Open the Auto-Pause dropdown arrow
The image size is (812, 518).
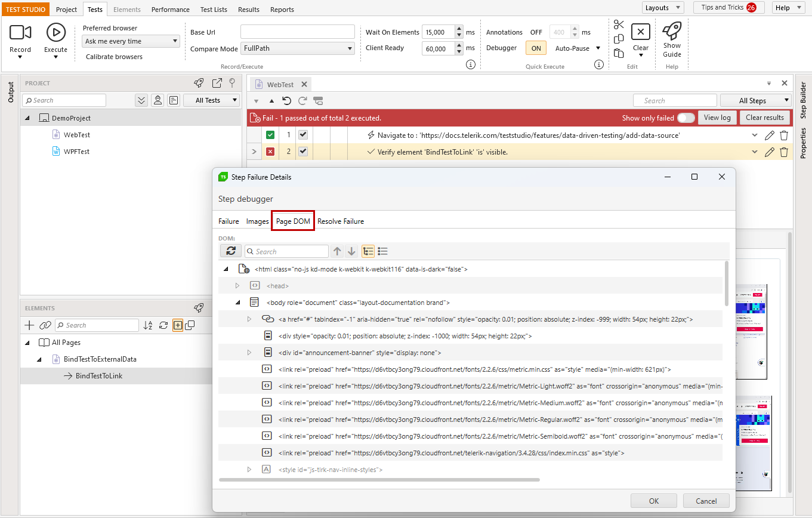point(598,48)
